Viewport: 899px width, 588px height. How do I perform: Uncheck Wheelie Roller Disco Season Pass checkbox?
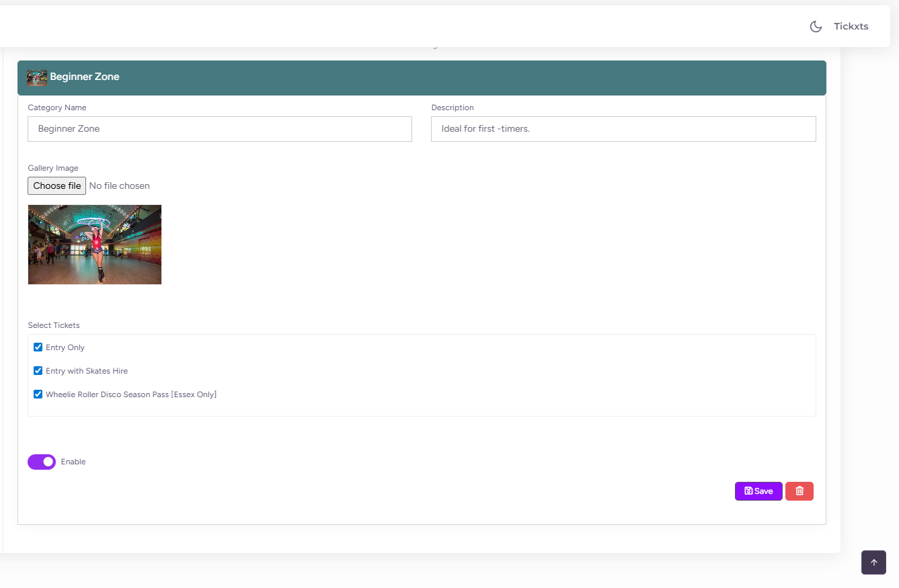[x=38, y=394]
